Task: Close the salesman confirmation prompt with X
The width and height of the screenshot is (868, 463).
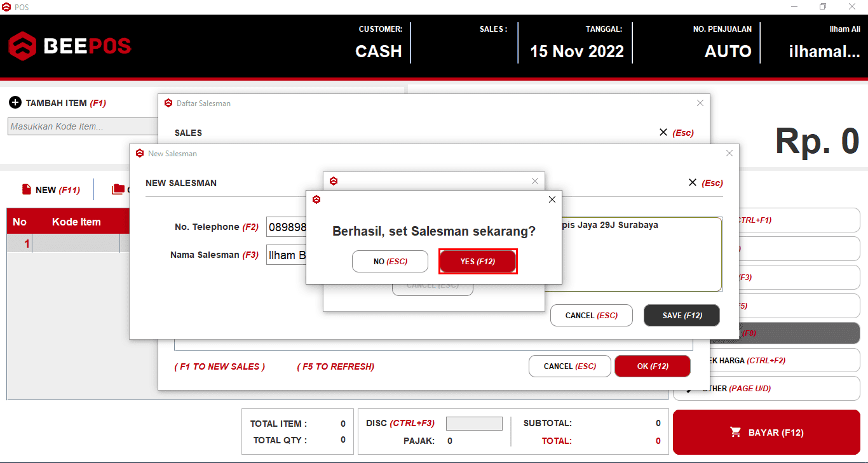Action: [552, 199]
